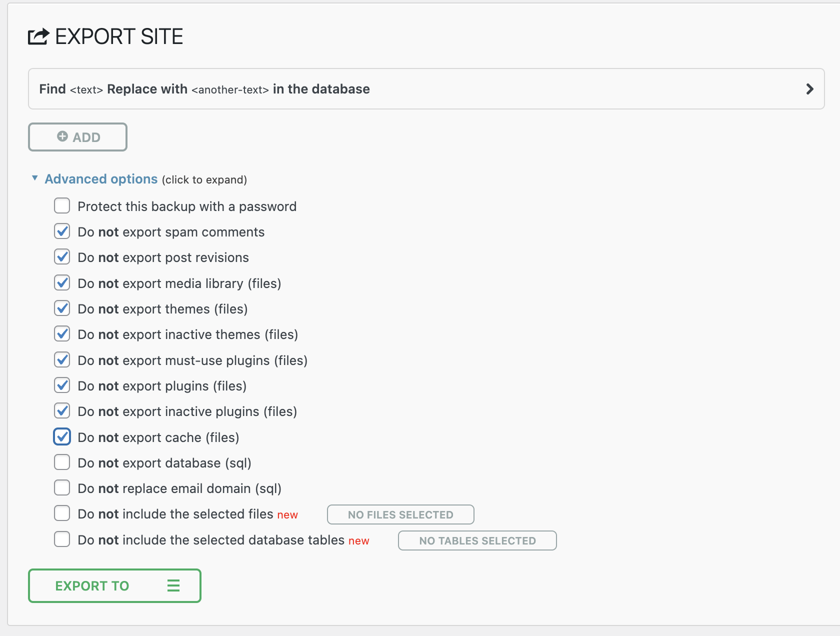
Task: Uncheck Do not export media library
Action: 62,283
